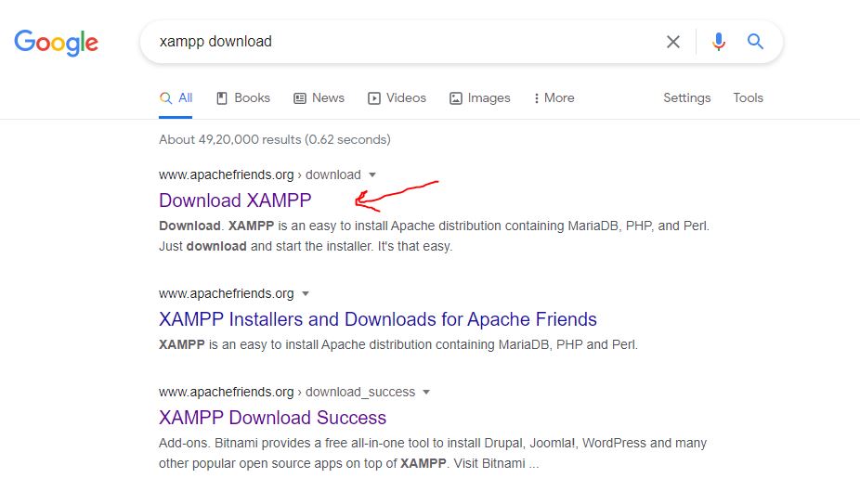Expand the More search categories menu
860x504 pixels.
coord(554,98)
